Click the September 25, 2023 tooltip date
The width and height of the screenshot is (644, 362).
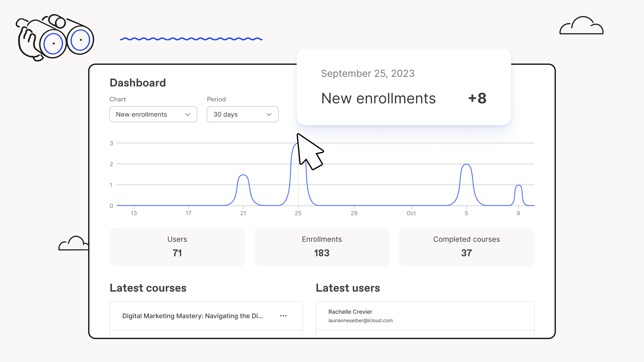point(368,73)
